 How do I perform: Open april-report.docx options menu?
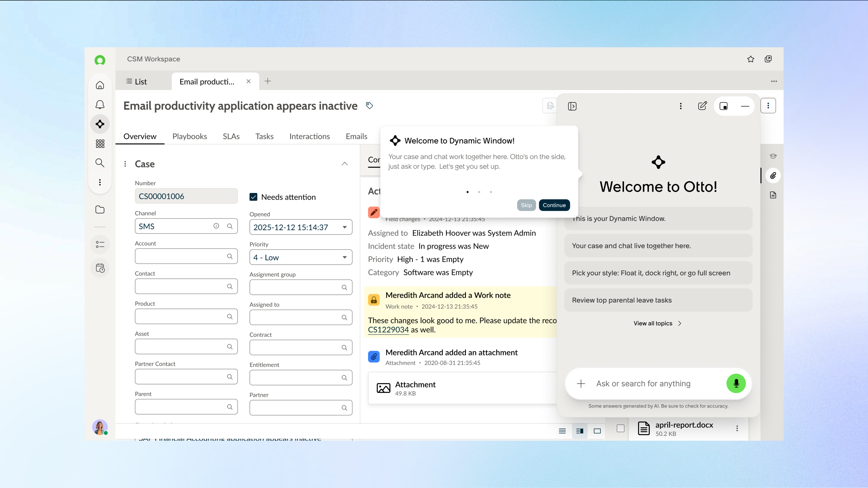point(737,428)
